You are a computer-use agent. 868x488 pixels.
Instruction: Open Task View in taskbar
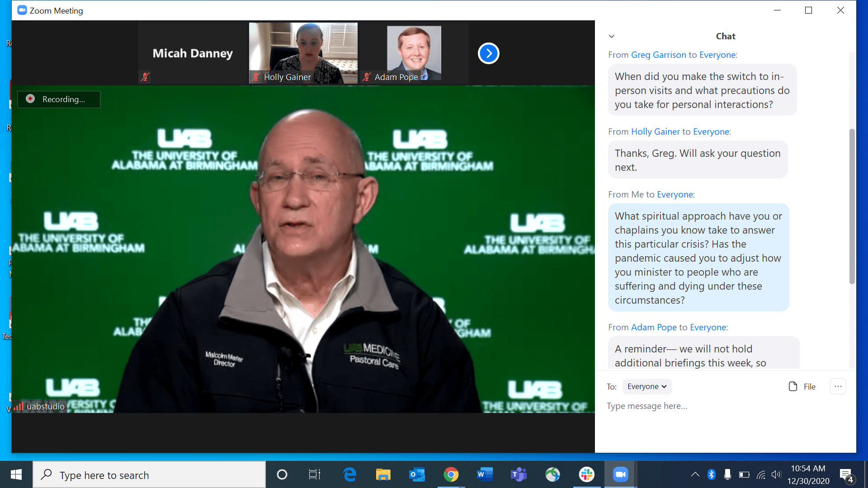tap(315, 474)
